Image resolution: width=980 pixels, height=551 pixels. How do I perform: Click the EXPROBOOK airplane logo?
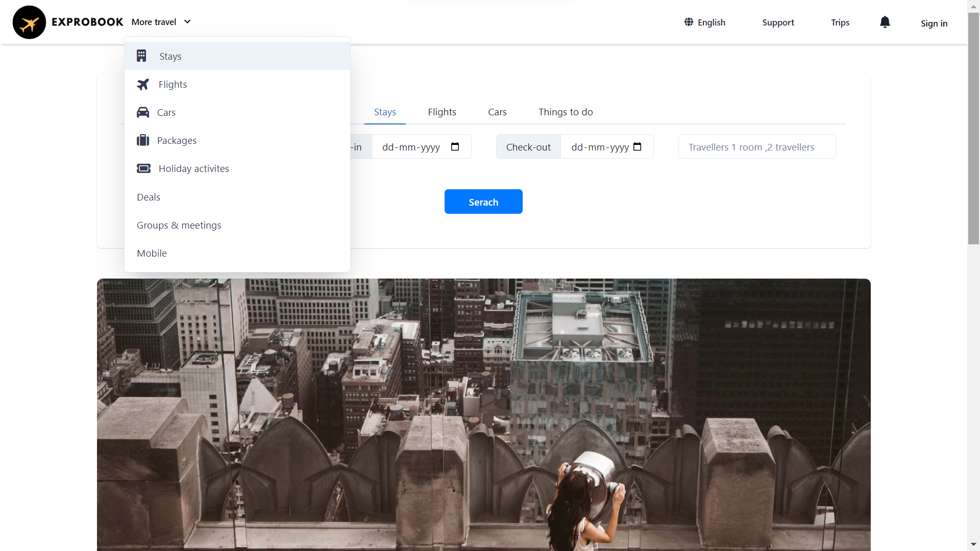tap(29, 22)
